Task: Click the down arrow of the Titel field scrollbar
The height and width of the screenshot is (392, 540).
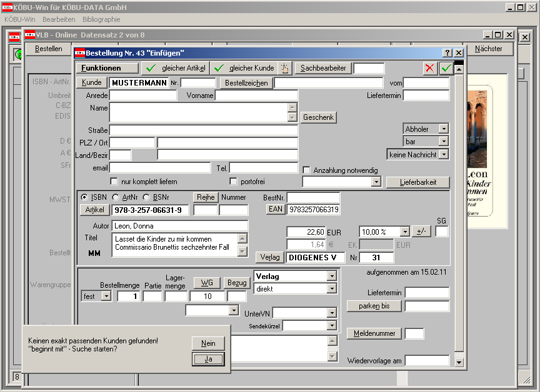Action: pyautogui.click(x=242, y=252)
